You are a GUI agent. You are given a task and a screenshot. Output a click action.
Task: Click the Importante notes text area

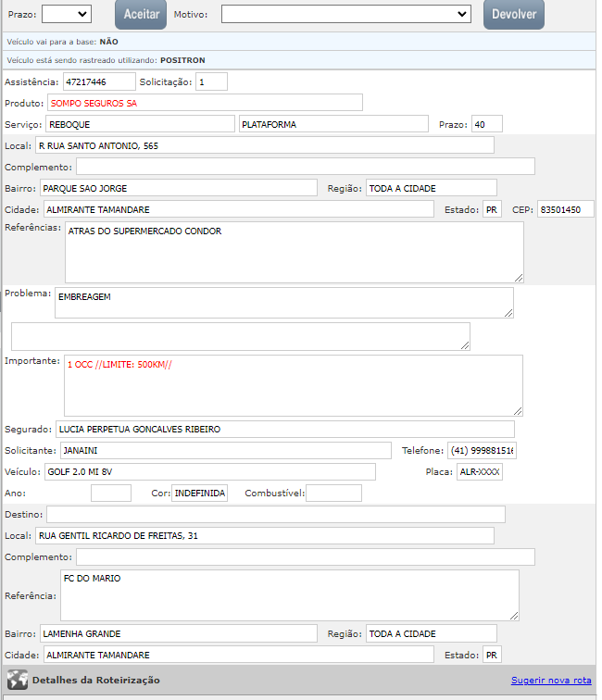pos(293,385)
